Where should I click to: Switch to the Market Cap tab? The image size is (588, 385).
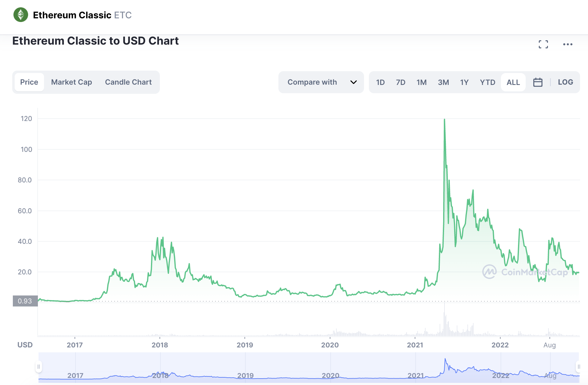coord(72,82)
